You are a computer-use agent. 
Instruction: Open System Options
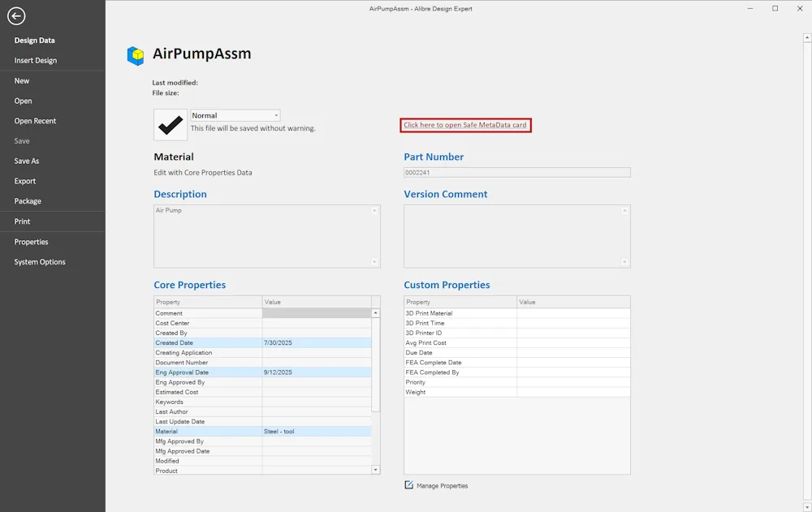coord(40,262)
